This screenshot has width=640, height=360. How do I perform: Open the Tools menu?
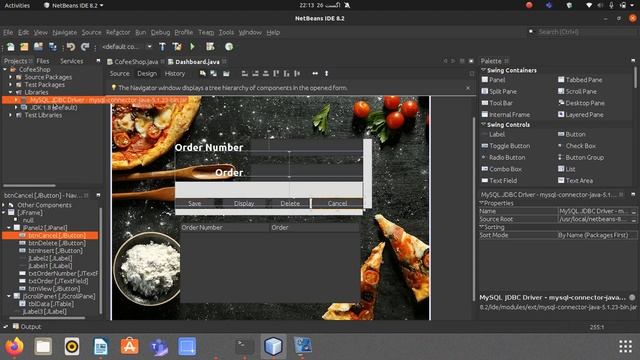tap(226, 32)
